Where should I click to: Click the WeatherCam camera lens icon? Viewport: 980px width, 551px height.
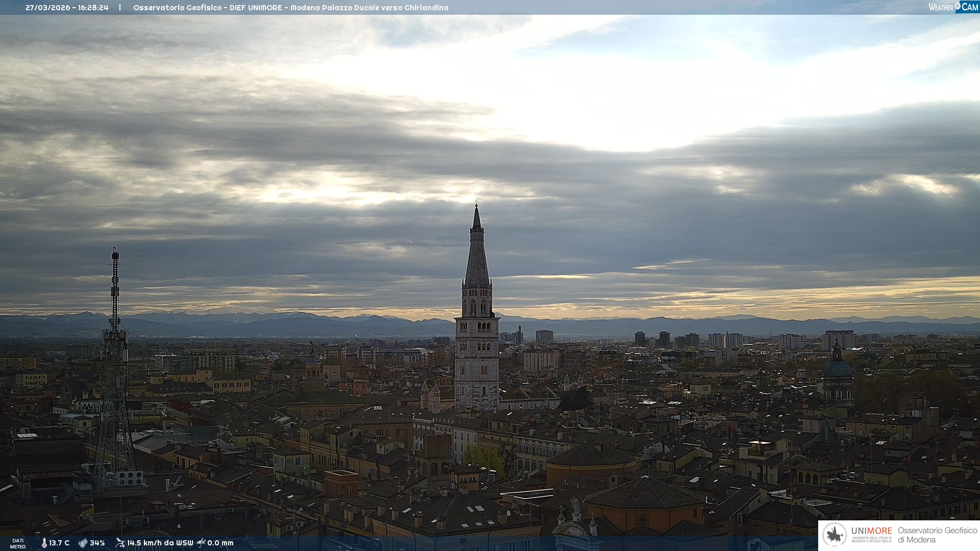tap(958, 6)
